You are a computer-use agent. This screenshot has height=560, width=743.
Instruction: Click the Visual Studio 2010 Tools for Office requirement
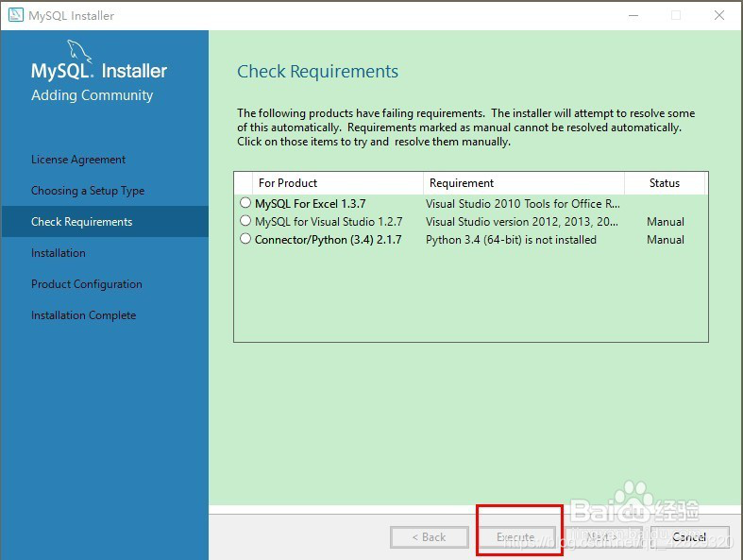point(523,204)
